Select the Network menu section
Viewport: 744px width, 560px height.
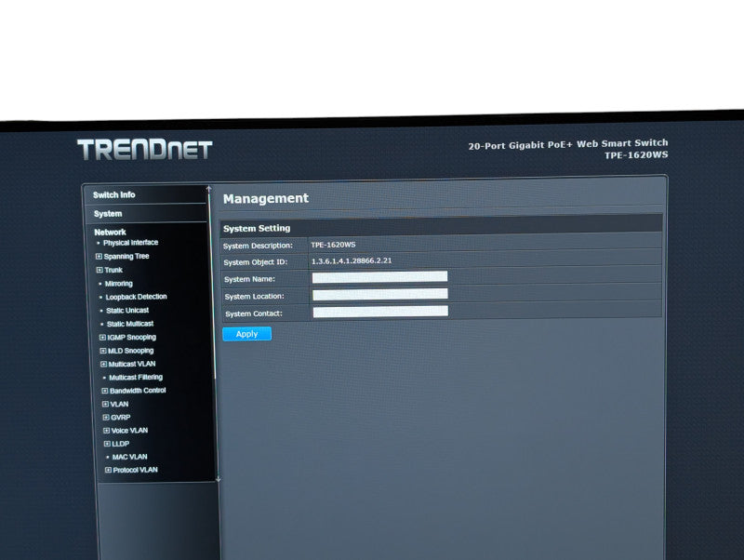pos(110,232)
